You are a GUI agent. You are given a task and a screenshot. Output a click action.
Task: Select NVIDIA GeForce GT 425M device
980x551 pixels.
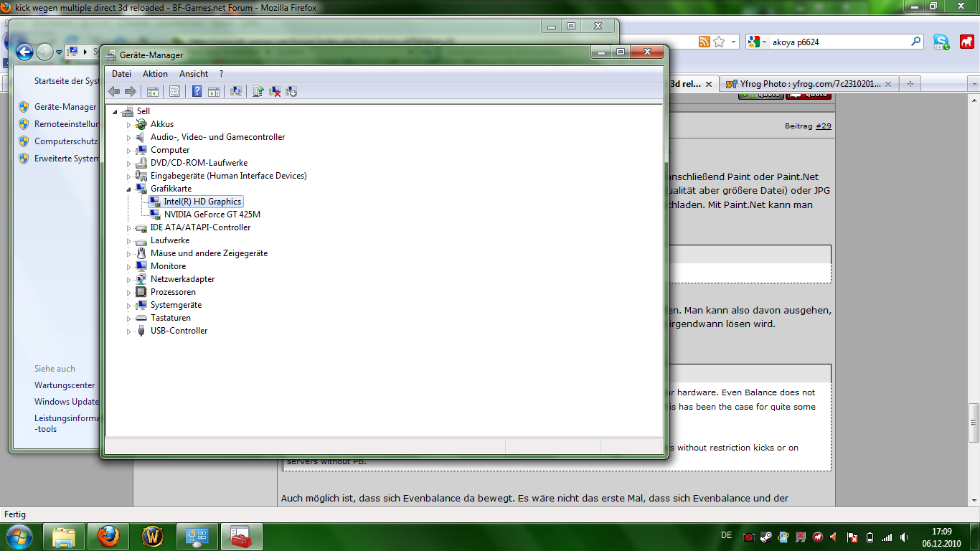212,215
